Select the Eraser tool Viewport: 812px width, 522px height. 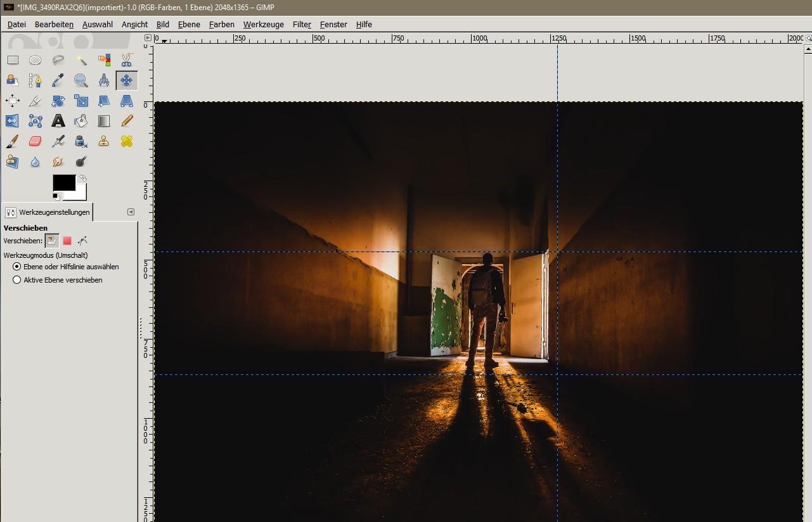[x=35, y=141]
